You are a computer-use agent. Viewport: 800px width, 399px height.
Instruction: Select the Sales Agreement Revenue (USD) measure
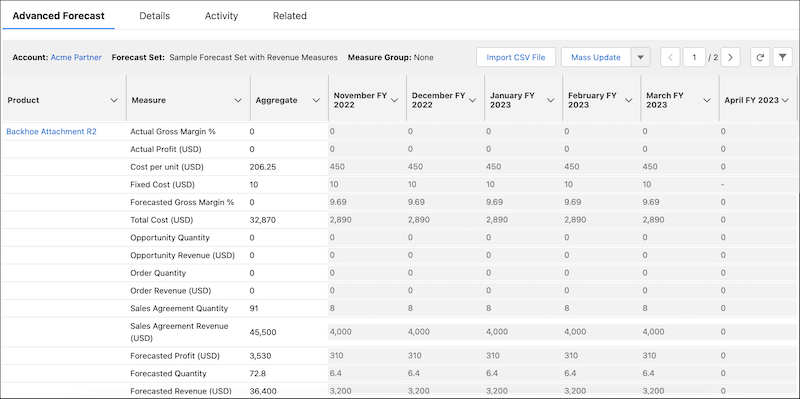pyautogui.click(x=179, y=332)
